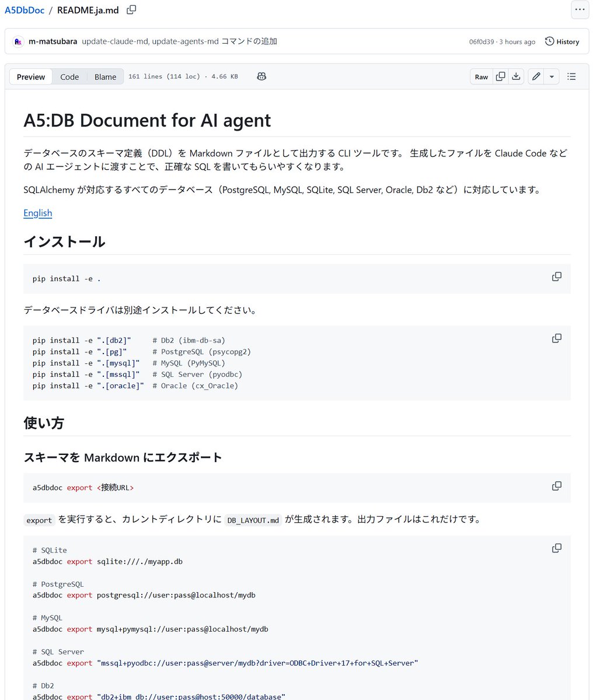Screen dimensions: 593x700
Task: Download the raw file
Action: click(x=516, y=76)
